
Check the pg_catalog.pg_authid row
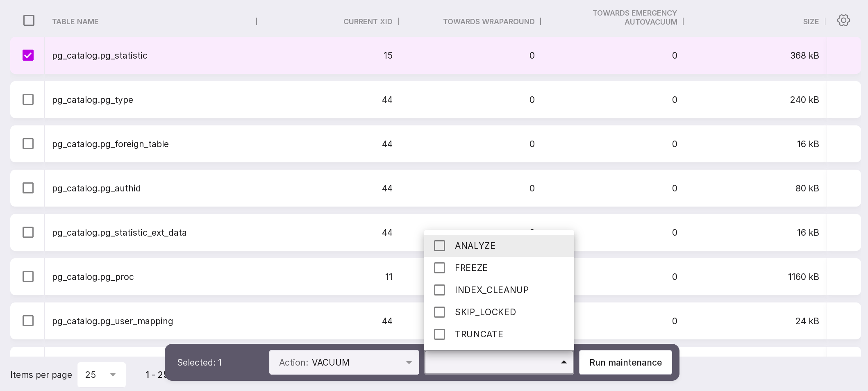point(28,188)
